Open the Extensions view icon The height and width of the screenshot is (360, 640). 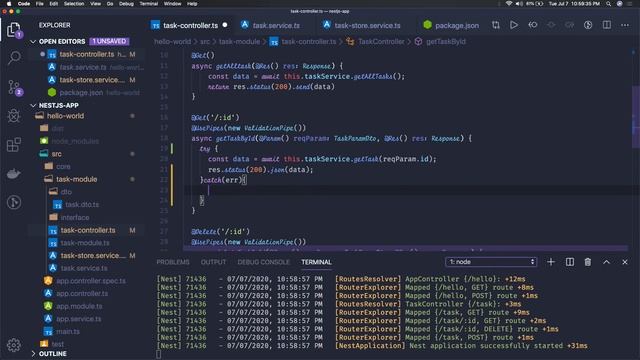click(14, 144)
